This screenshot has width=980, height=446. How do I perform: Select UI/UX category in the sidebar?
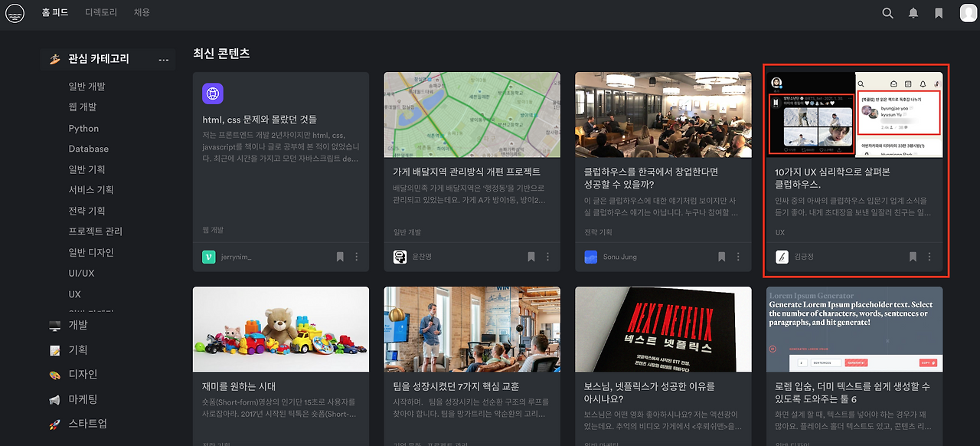[81, 273]
